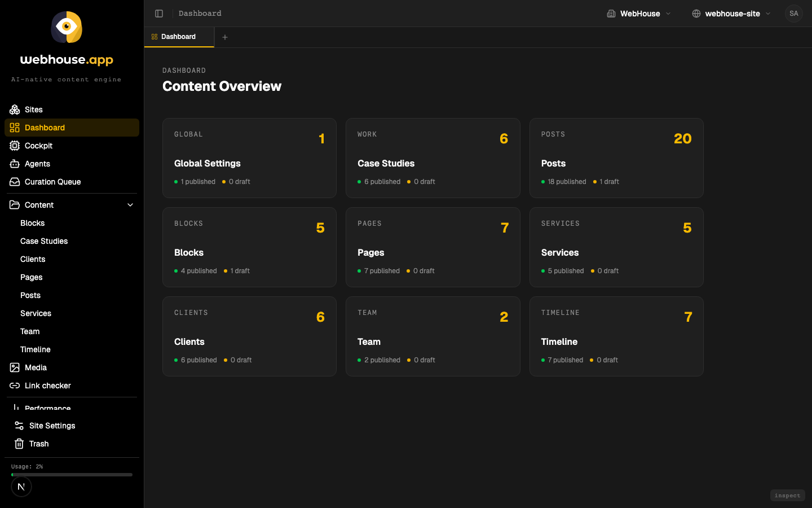Image resolution: width=812 pixels, height=508 pixels.
Task: Click the webhouse.app eye logo
Action: click(67, 27)
